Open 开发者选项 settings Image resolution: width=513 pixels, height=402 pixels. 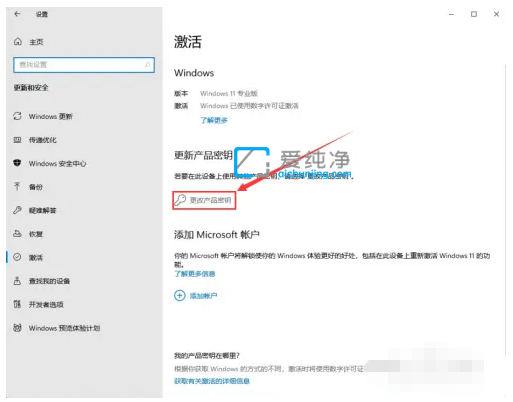coord(46,304)
